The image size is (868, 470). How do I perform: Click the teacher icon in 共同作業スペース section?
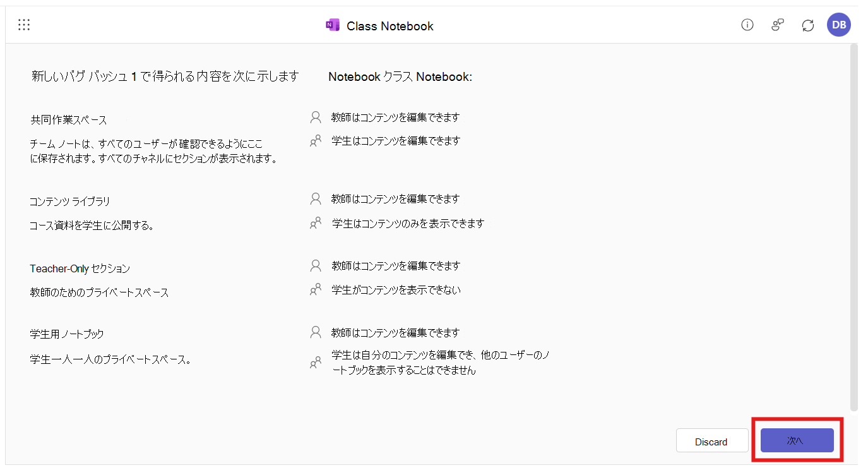(316, 117)
